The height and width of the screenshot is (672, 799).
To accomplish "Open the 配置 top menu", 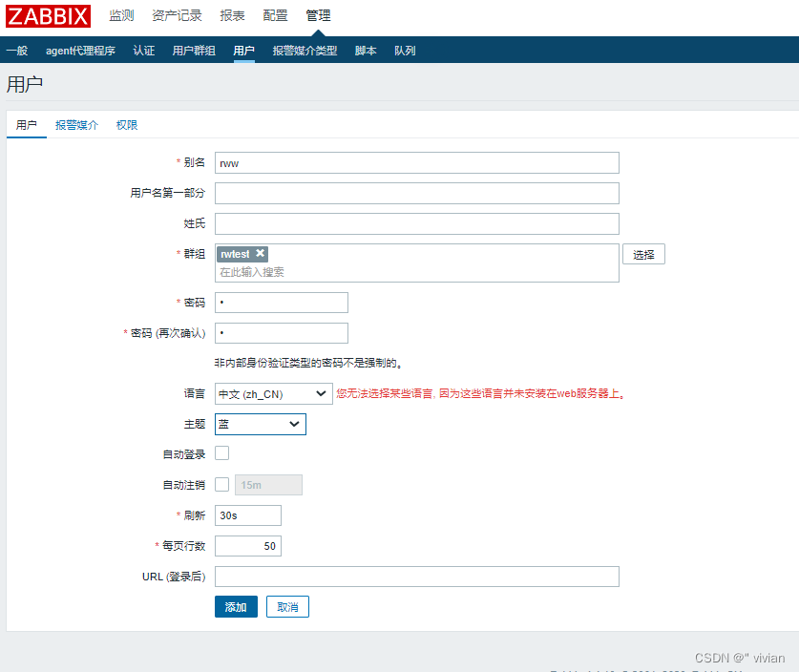I will click(x=275, y=16).
